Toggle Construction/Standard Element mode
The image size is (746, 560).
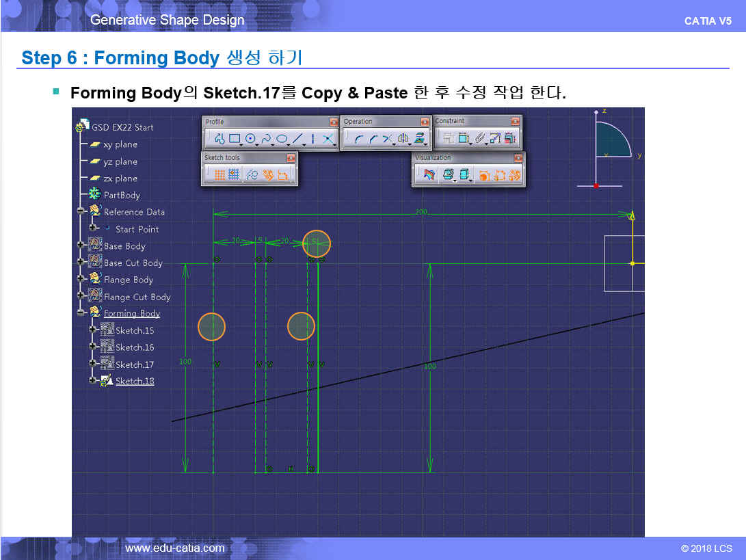(x=251, y=175)
